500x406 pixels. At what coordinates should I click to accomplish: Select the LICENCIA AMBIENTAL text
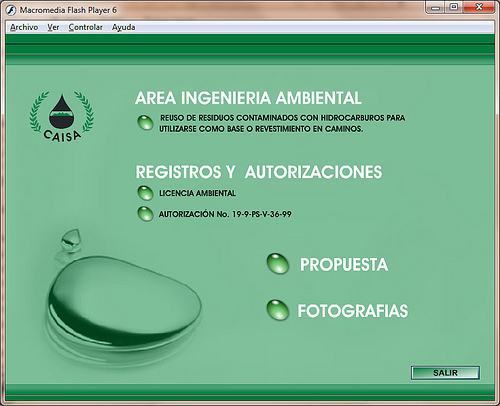pos(197,193)
